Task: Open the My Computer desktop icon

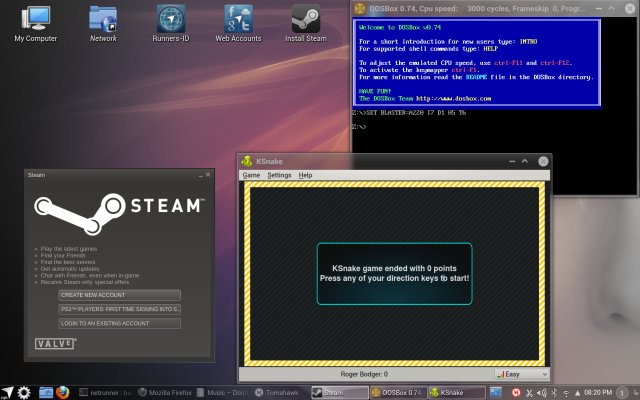Action: (35, 18)
